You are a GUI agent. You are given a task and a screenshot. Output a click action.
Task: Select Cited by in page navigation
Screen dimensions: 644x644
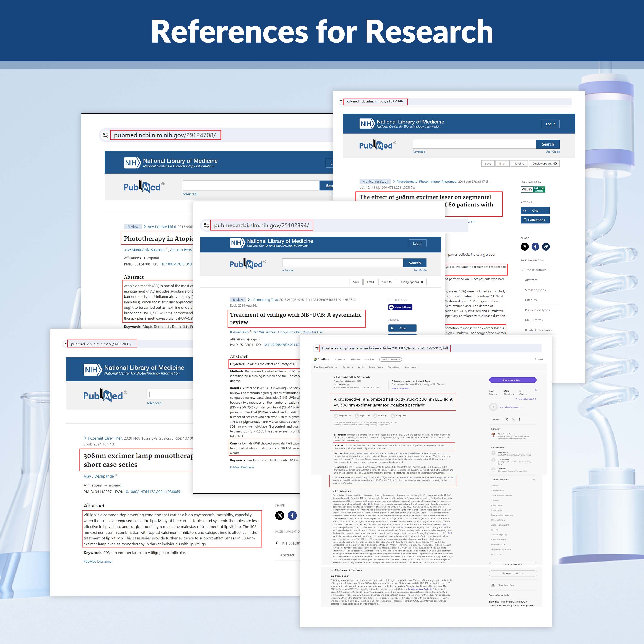click(531, 300)
